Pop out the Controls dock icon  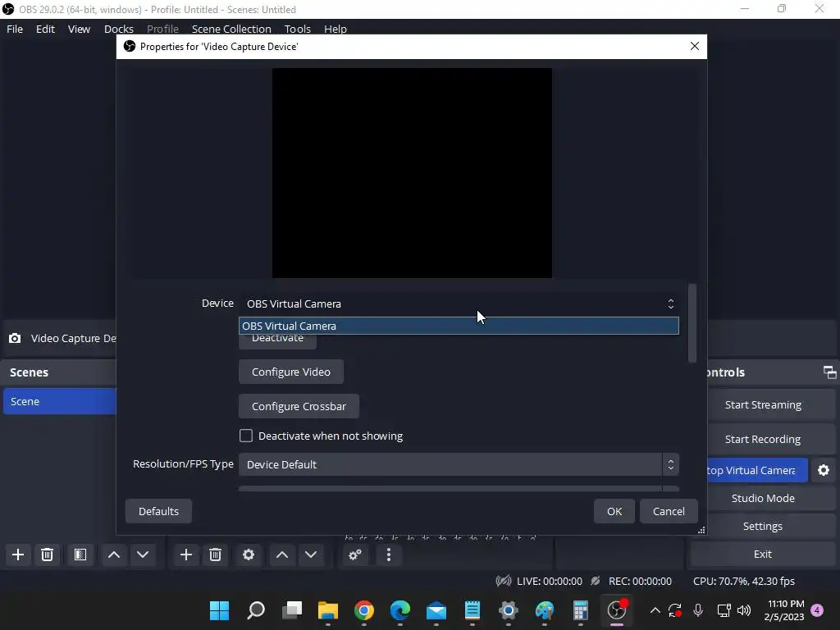tap(830, 372)
